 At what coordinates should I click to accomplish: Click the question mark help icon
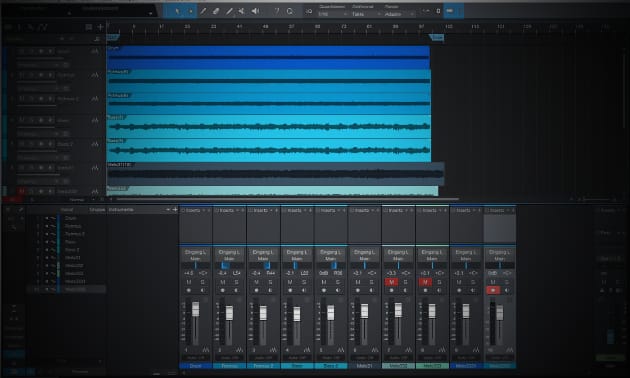277,11
